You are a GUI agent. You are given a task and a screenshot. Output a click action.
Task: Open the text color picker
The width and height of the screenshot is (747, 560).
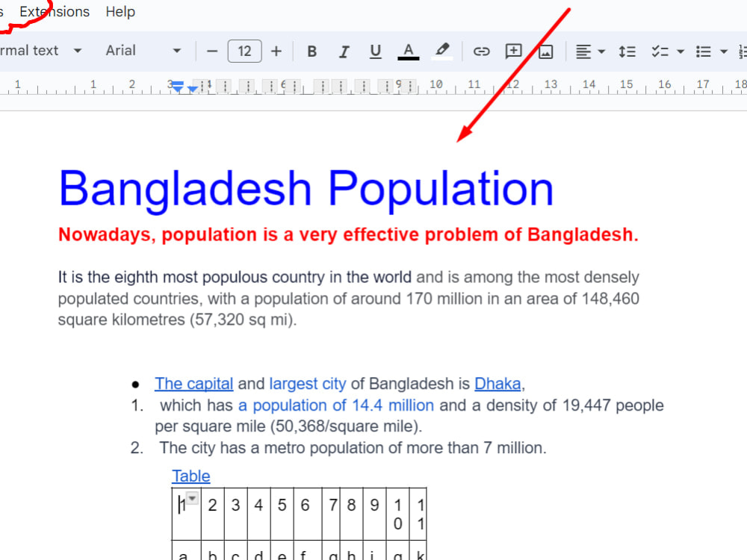point(409,51)
